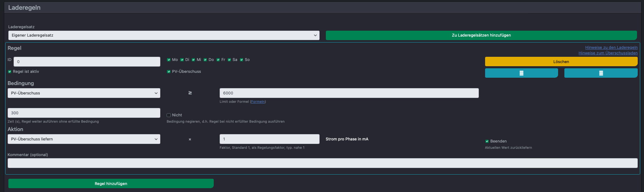Open the Aktion 'PV-Überschuss liefern' dropdown
Image resolution: width=644 pixels, height=192 pixels.
84,139
